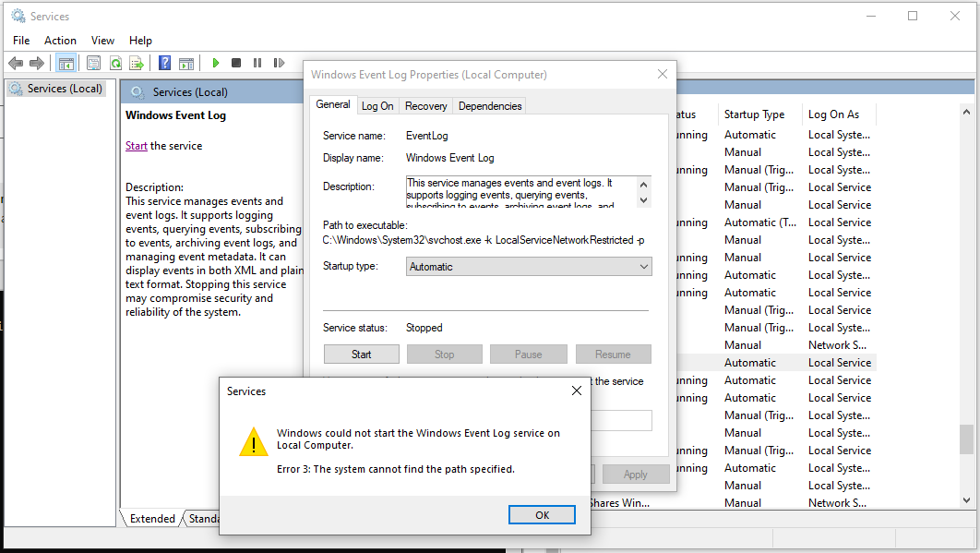Close the Windows Event Log Properties dialog
The width and height of the screenshot is (980, 553).
tap(663, 75)
